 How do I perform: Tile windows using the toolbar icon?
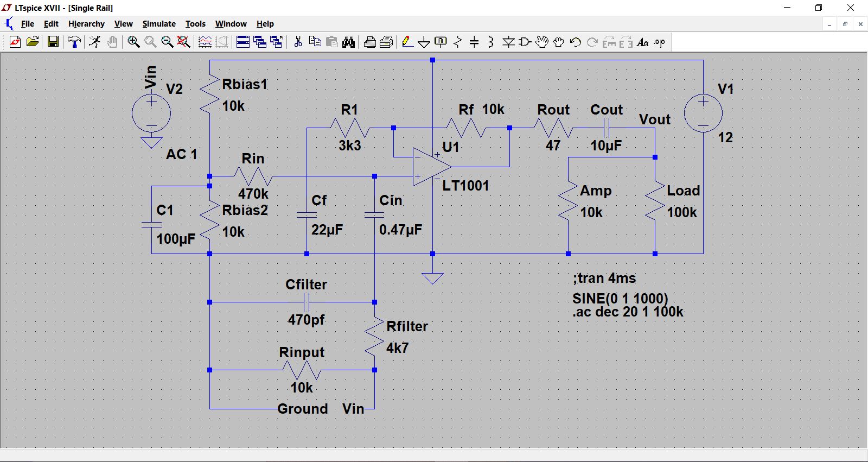[243, 42]
